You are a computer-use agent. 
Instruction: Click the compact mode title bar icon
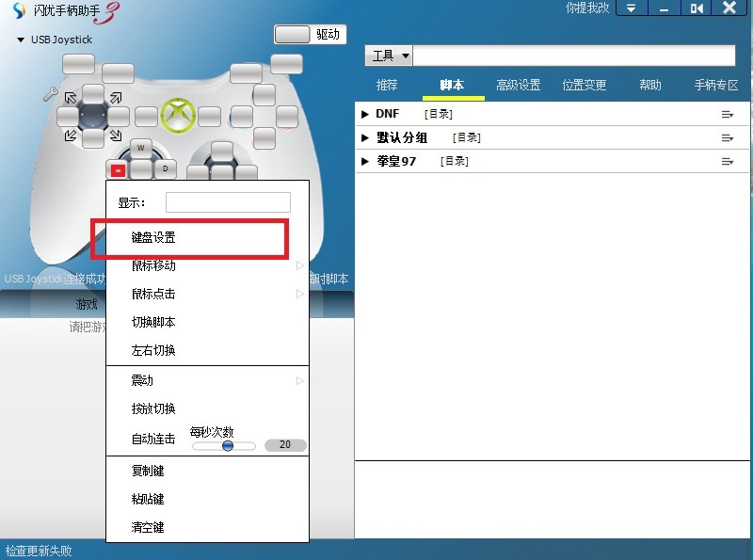pos(697,8)
